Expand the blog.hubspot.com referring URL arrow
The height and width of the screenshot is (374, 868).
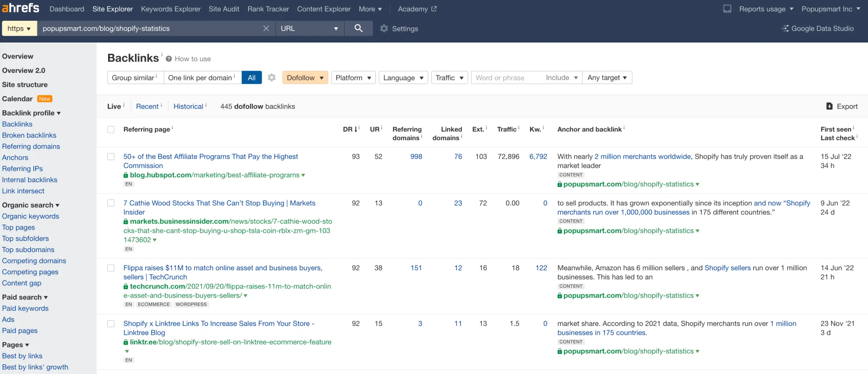click(x=303, y=175)
